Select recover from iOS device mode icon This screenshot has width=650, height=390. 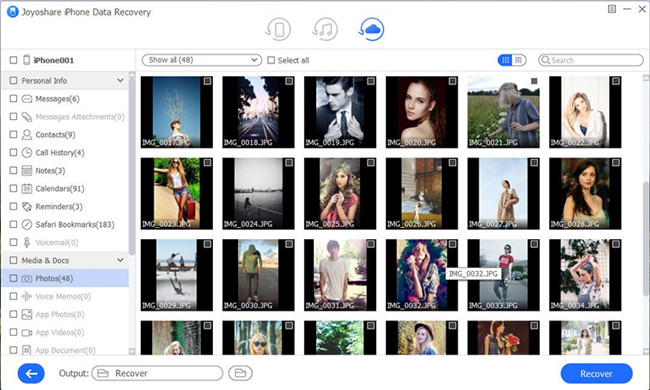pos(278,29)
